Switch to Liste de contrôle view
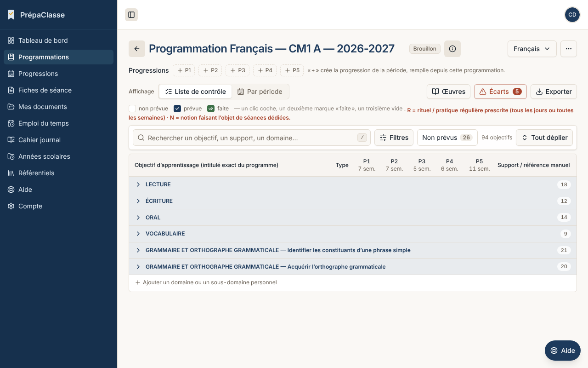This screenshot has width=588, height=368. [196, 92]
